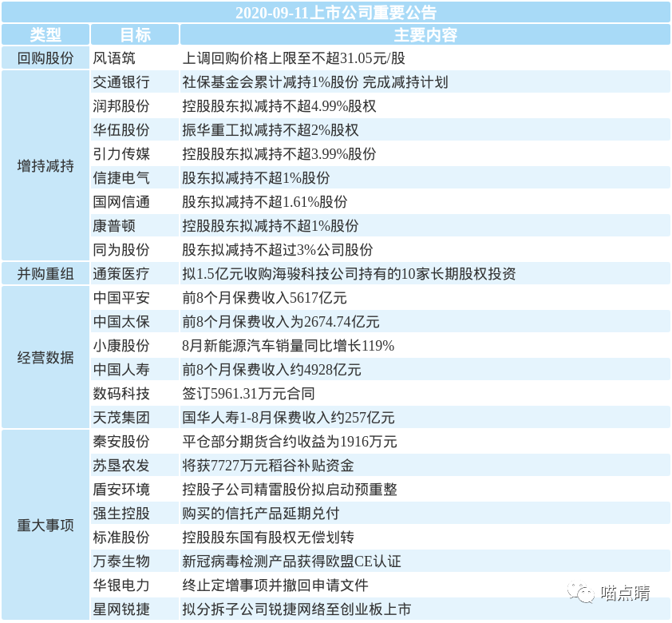Image resolution: width=672 pixels, height=623 pixels.
Task: Click the '中国太保' company cell
Action: pyautogui.click(x=135, y=322)
